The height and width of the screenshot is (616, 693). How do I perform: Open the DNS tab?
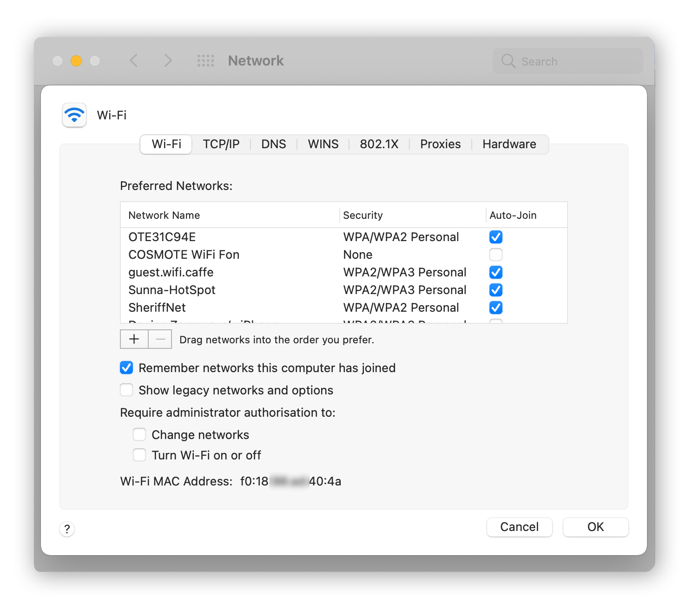coord(273,144)
